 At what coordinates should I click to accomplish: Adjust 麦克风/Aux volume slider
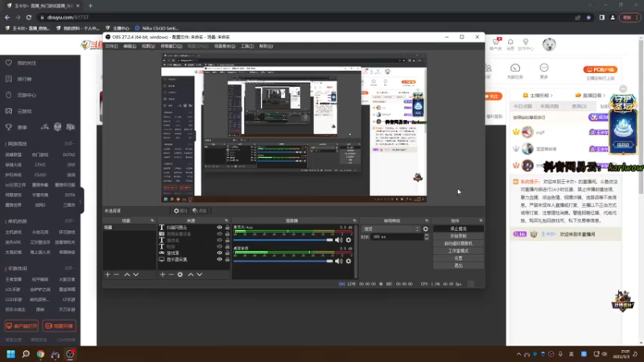[283, 240]
